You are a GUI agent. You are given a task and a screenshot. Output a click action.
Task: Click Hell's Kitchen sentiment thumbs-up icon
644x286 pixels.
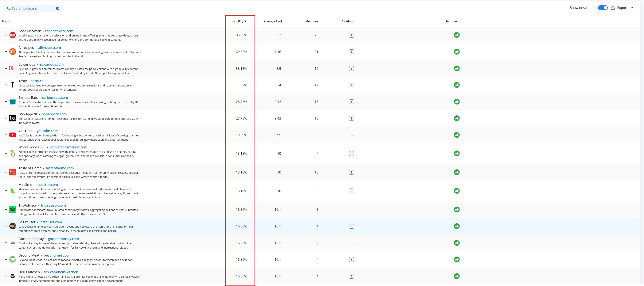[457, 276]
